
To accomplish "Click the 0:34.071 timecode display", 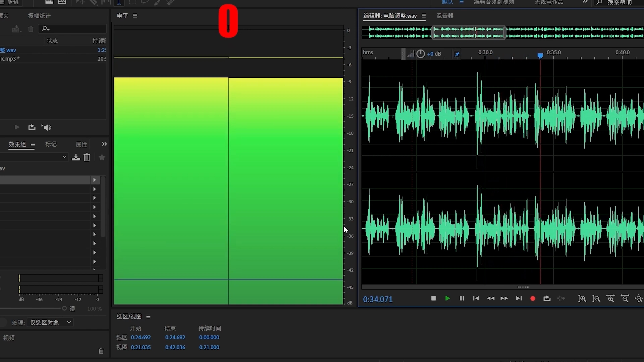I will [x=378, y=299].
